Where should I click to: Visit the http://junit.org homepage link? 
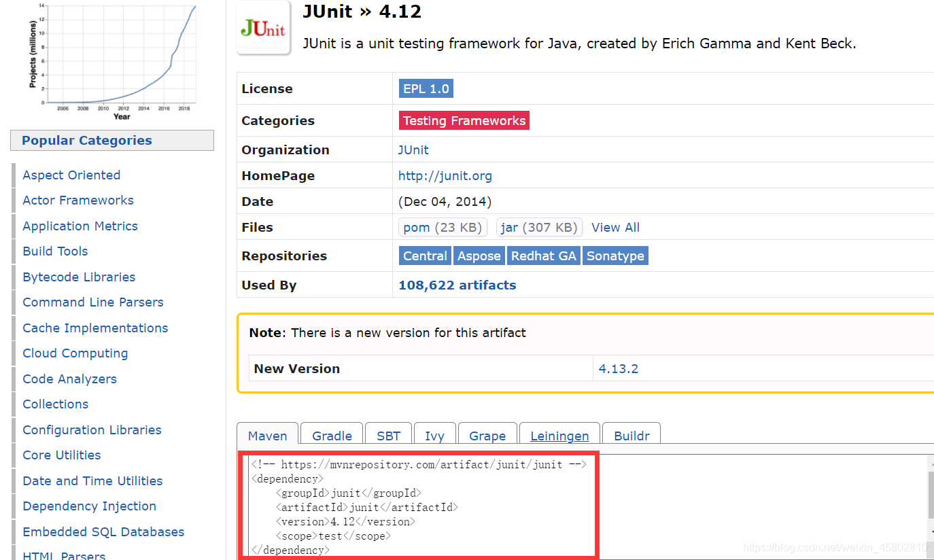(445, 175)
